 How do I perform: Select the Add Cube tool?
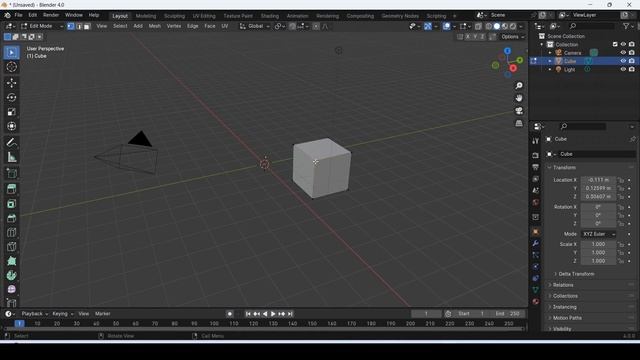(11, 173)
